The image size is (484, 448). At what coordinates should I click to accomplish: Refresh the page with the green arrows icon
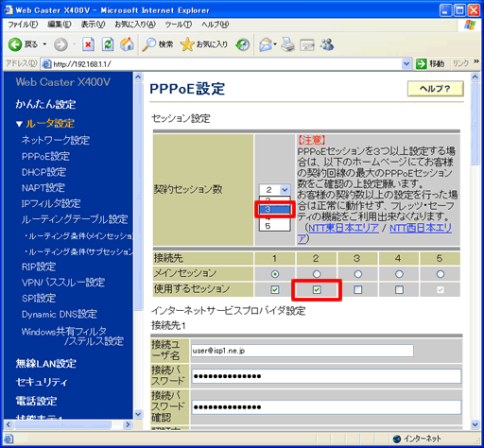point(108,44)
